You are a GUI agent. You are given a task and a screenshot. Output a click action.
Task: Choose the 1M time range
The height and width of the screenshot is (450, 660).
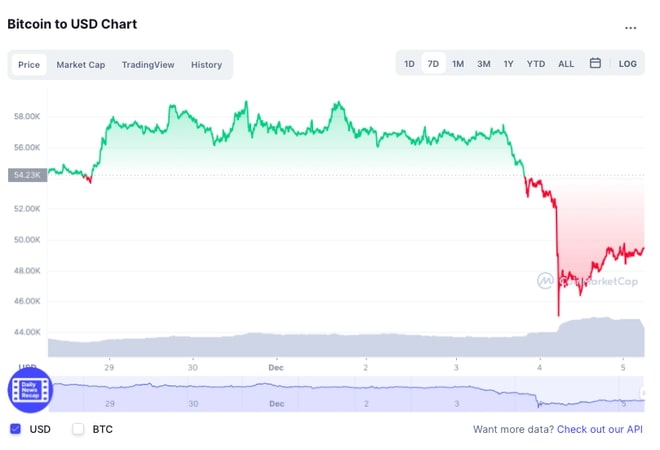[458, 64]
